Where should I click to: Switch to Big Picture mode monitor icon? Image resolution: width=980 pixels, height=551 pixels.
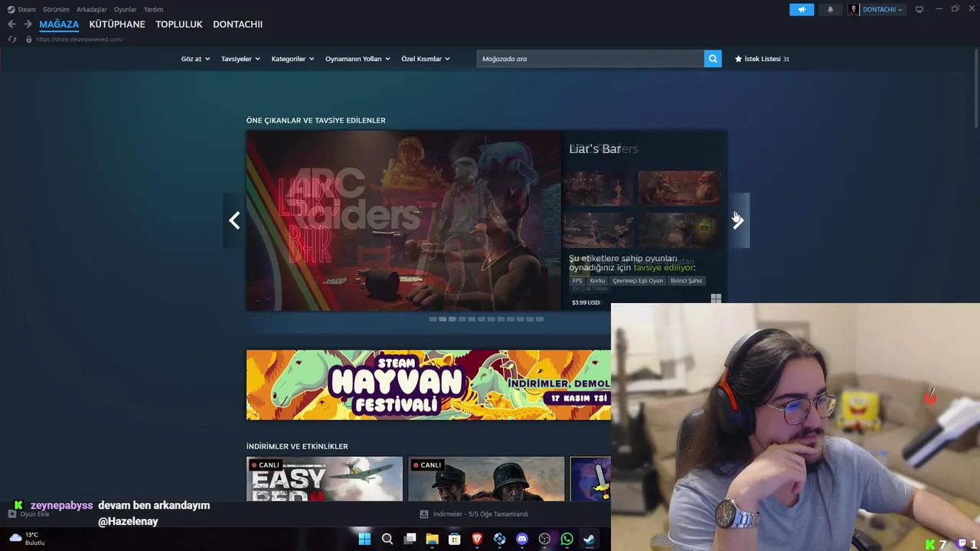click(x=919, y=9)
